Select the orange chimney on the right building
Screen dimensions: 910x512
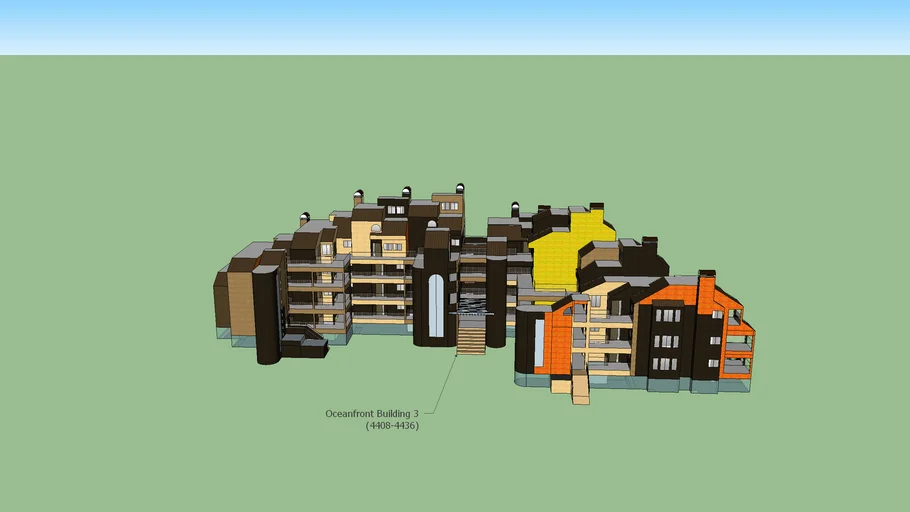point(707,290)
